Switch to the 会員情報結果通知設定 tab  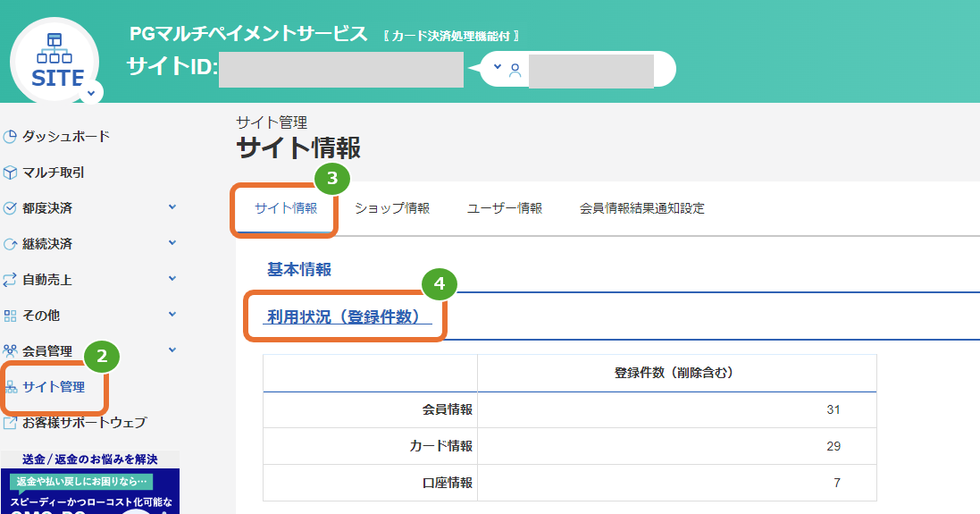[x=642, y=208]
